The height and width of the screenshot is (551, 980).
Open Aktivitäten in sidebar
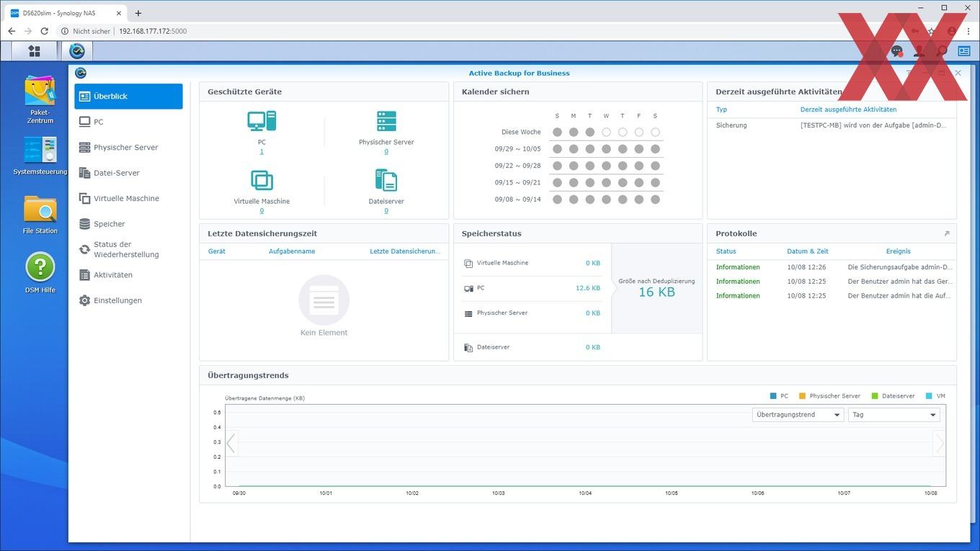click(128, 275)
